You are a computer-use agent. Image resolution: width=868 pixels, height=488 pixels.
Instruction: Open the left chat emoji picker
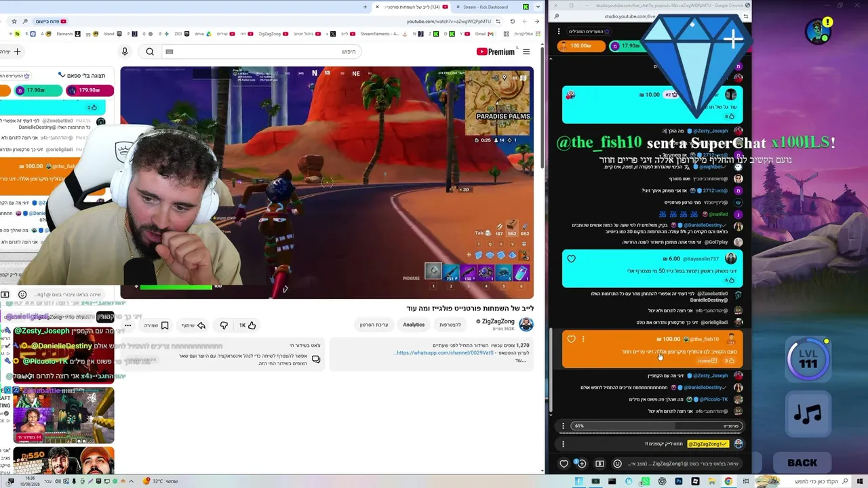coord(22,295)
